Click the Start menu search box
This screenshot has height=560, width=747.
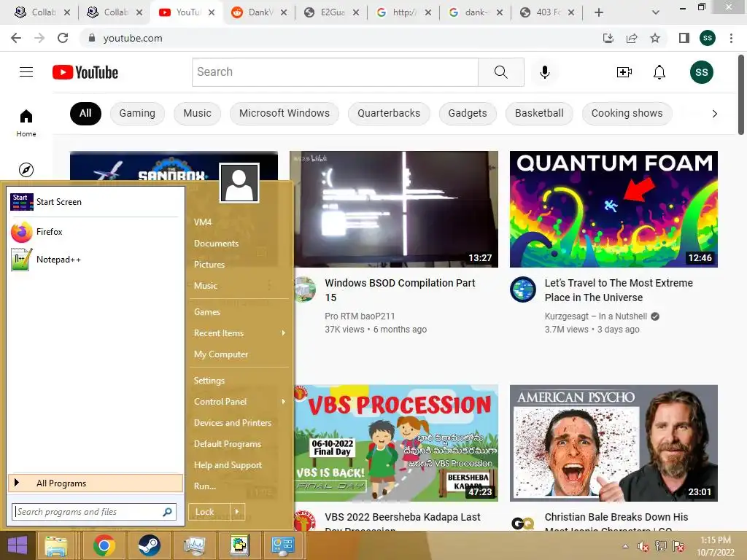coord(94,512)
